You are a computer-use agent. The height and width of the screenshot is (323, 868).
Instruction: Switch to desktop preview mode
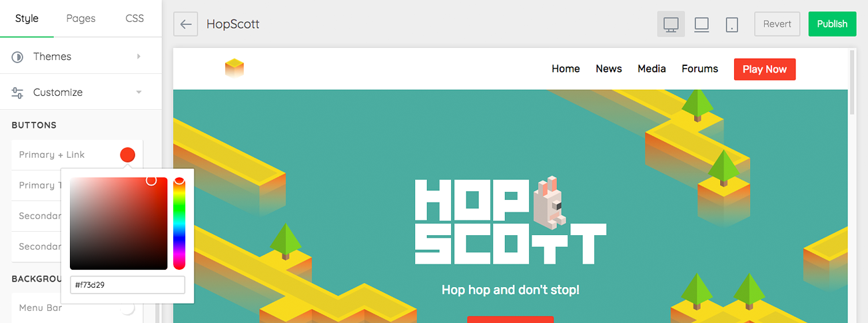[671, 24]
